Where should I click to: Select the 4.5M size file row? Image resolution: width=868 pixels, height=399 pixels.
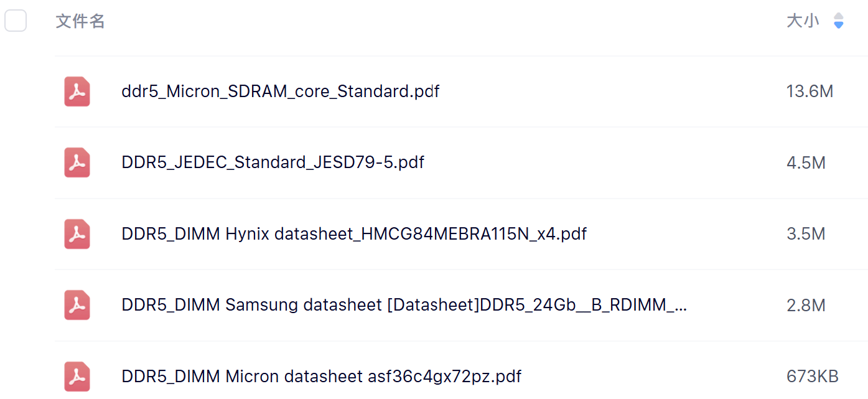click(806, 163)
